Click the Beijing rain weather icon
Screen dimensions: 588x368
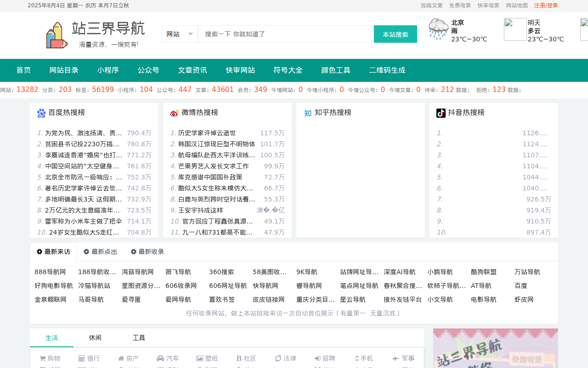click(439, 29)
